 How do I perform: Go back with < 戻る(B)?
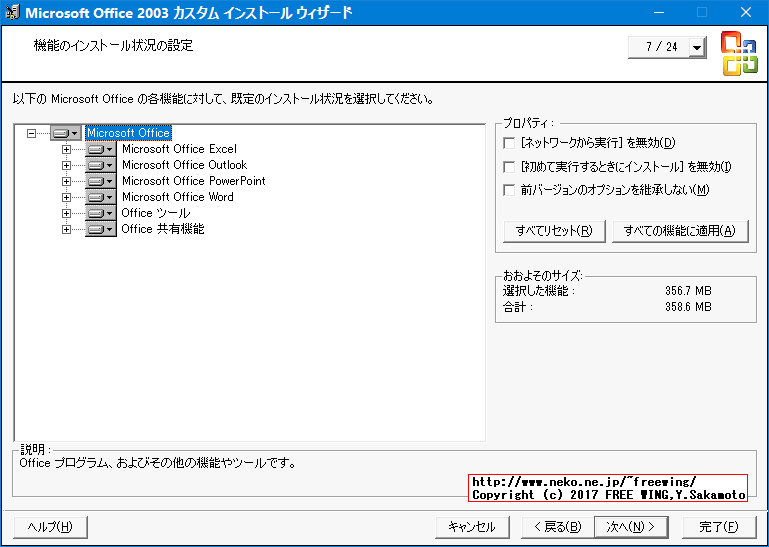coord(557,527)
